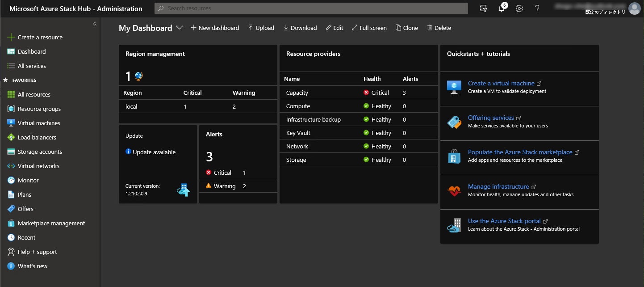Open Warning alerts row in Alerts tile

(x=238, y=186)
